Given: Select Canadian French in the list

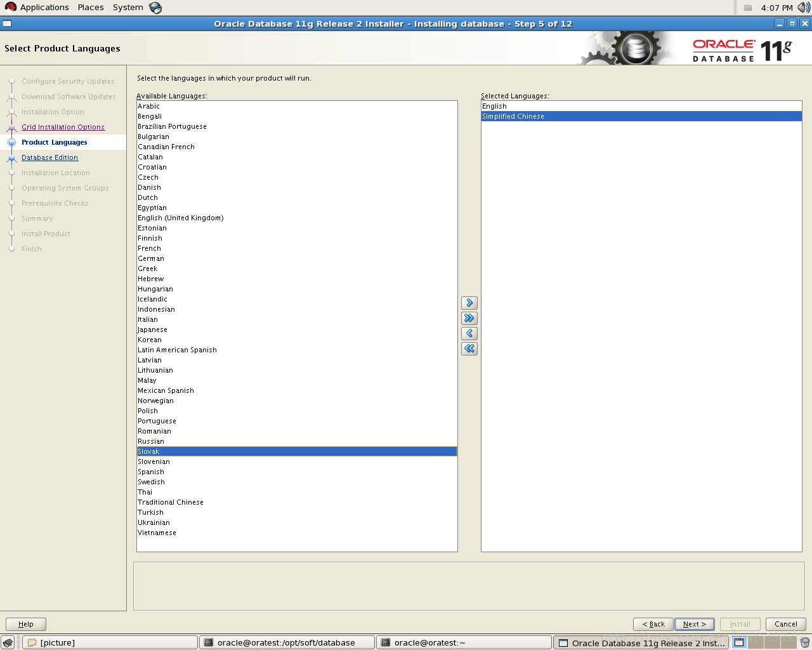Looking at the screenshot, I should click(297, 147).
